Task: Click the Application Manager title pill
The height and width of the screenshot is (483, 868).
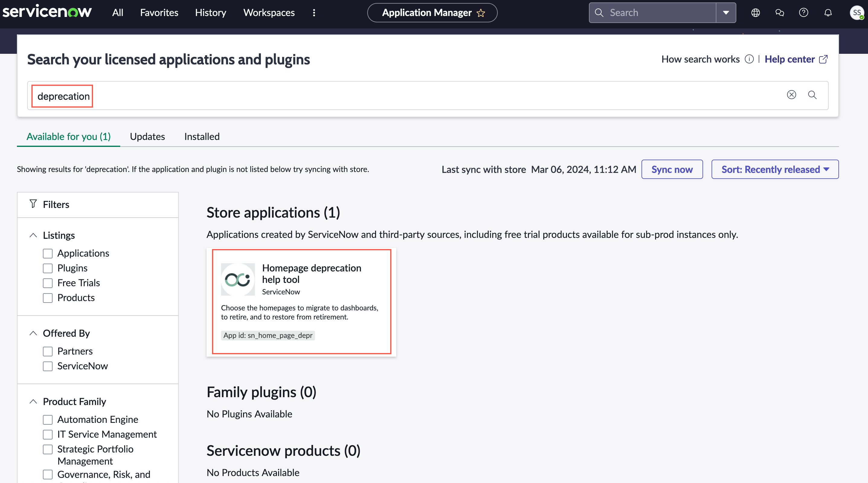Action: [x=432, y=13]
